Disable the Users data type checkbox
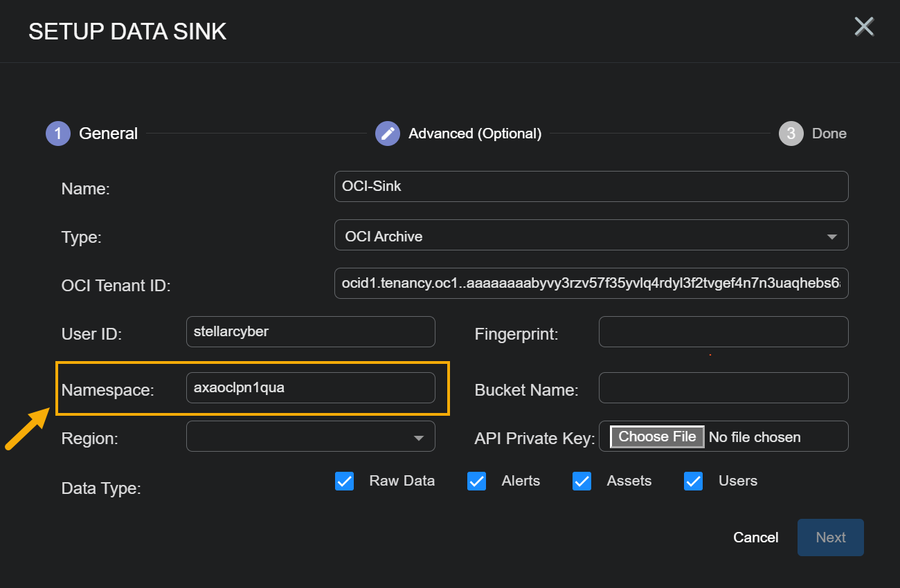900x588 pixels. click(x=693, y=481)
